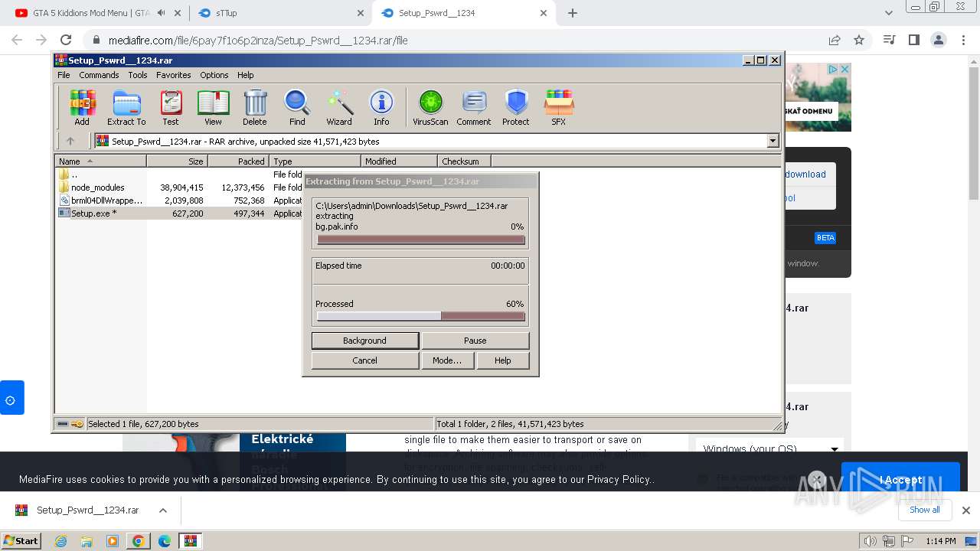The width and height of the screenshot is (980, 551).
Task: Open the volume icon in system tray
Action: click(870, 541)
